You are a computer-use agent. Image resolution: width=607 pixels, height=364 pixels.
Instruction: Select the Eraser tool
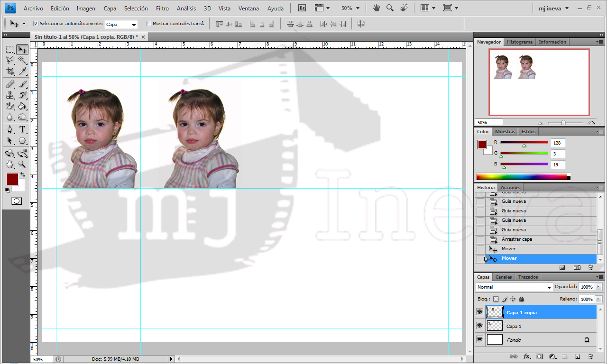[10, 106]
